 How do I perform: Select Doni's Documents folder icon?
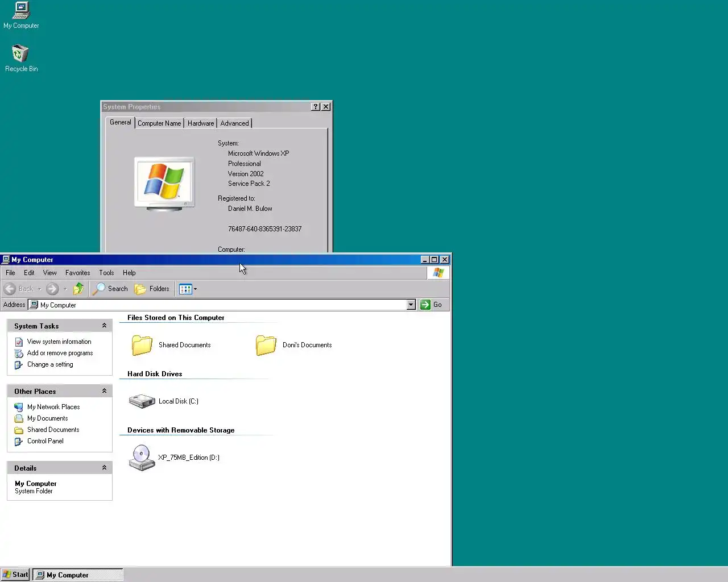pos(266,345)
